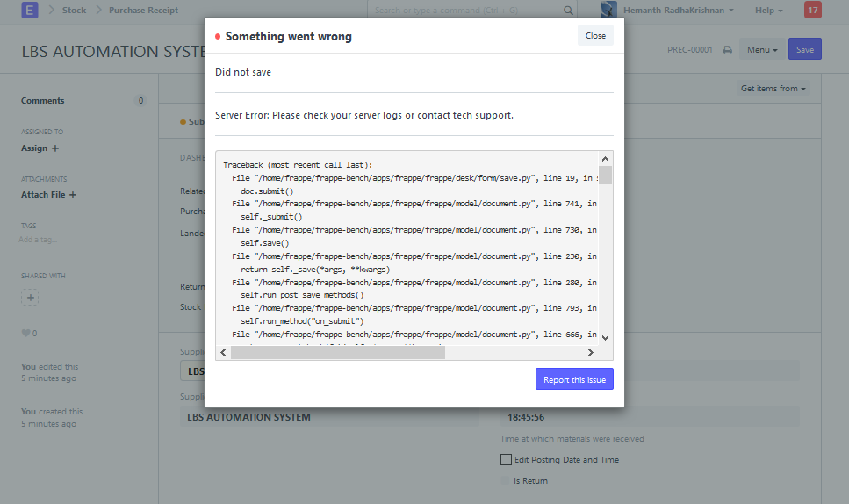
Task: Click Attach File plus icon
Action: tap(73, 195)
